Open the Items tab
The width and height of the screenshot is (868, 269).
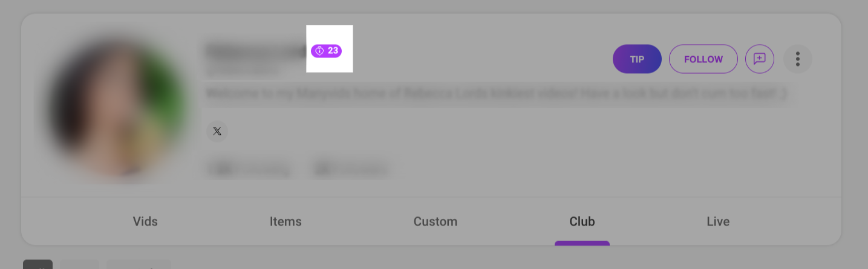[286, 222]
